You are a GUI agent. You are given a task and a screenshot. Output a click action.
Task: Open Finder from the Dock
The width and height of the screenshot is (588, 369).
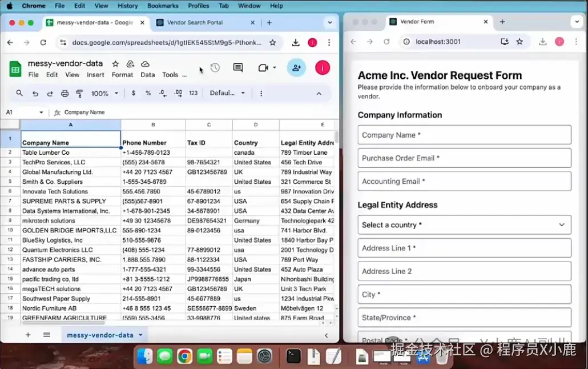[x=144, y=356]
